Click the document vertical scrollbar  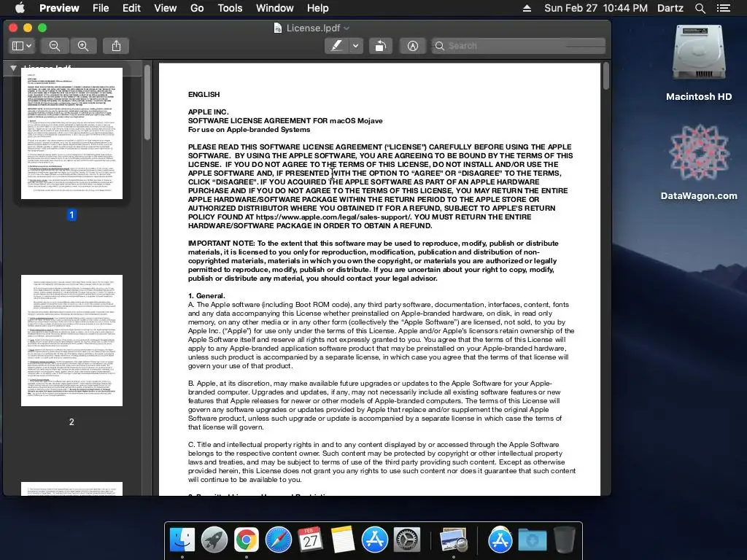coord(606,76)
